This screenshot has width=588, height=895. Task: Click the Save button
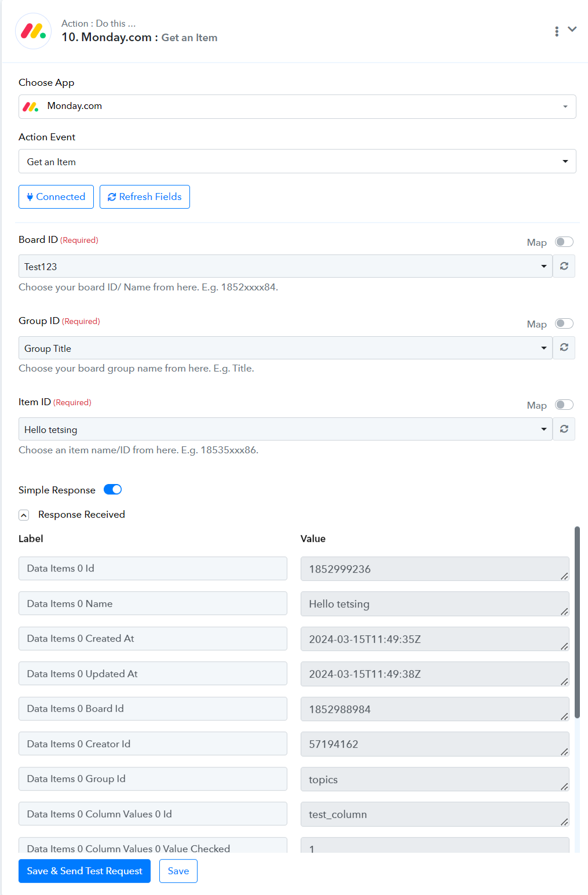point(178,871)
